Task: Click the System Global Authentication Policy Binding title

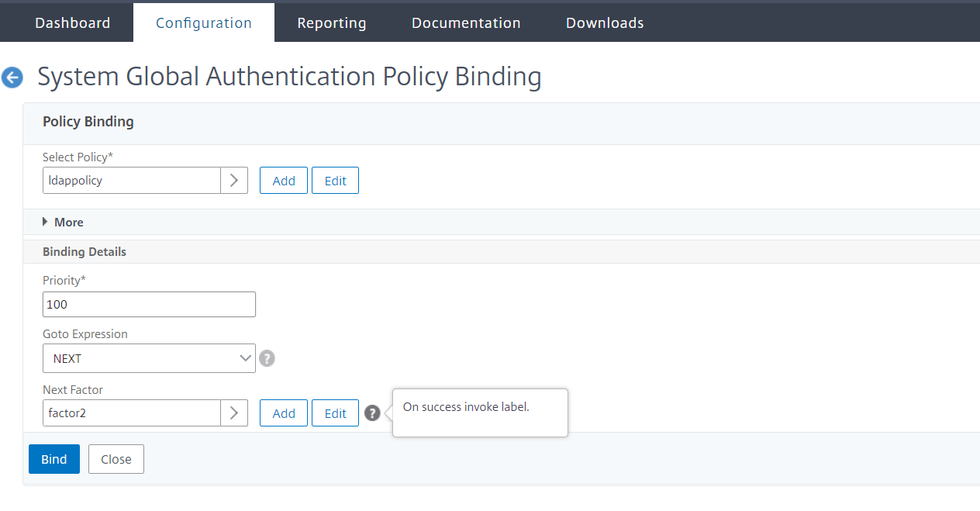Action: click(289, 77)
